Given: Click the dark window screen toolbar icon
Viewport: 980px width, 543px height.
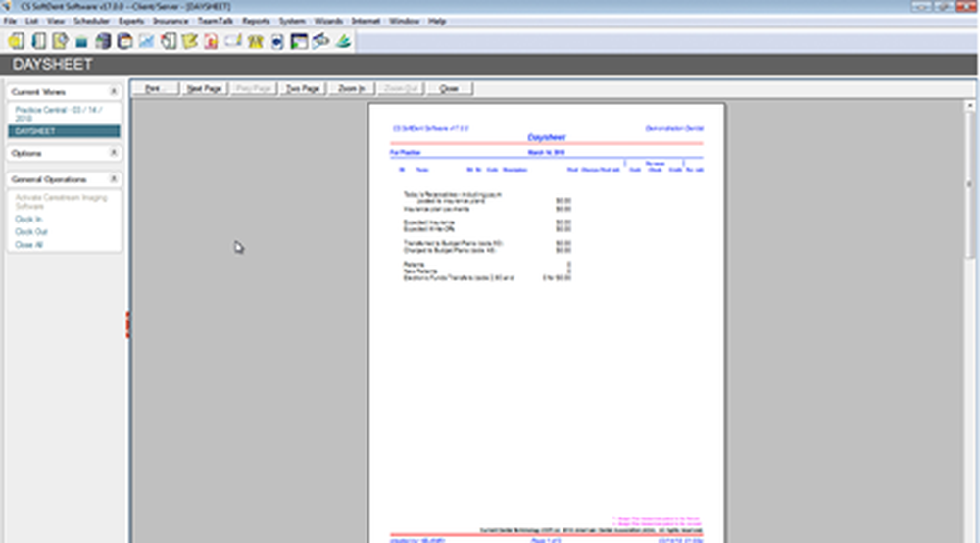Looking at the screenshot, I should [x=299, y=41].
